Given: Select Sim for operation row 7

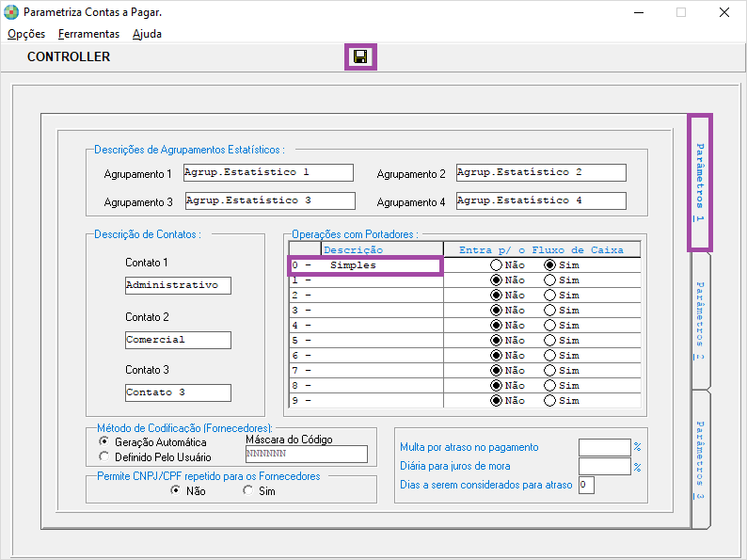Looking at the screenshot, I should click(549, 370).
